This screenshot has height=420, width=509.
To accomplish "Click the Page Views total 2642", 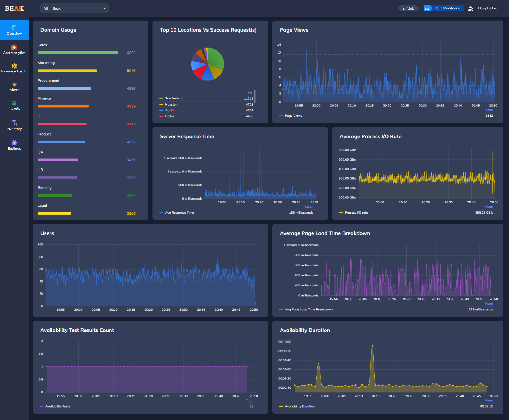I will click(489, 116).
